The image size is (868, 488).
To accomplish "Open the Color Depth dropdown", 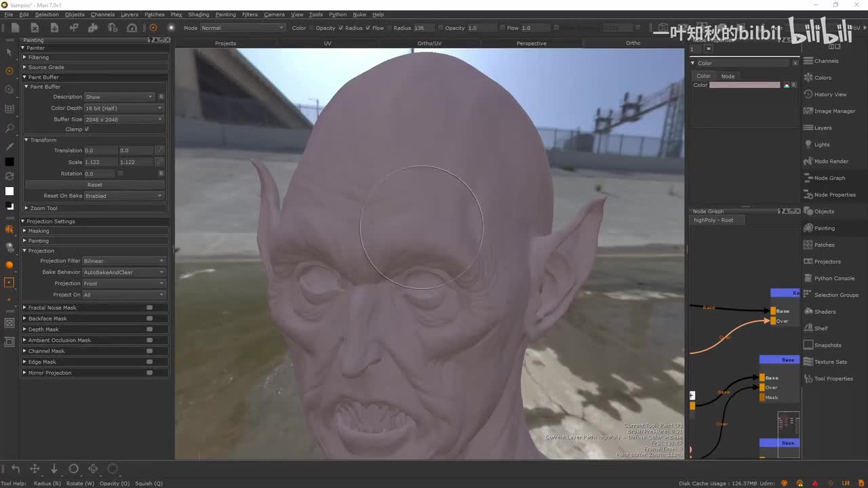I will pos(124,108).
